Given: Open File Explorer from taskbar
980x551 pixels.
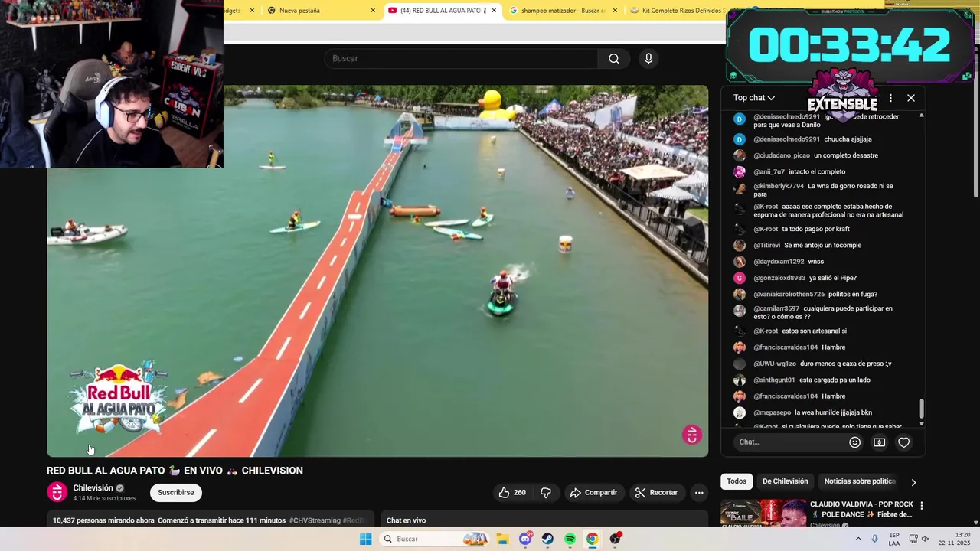Looking at the screenshot, I should pos(503,539).
